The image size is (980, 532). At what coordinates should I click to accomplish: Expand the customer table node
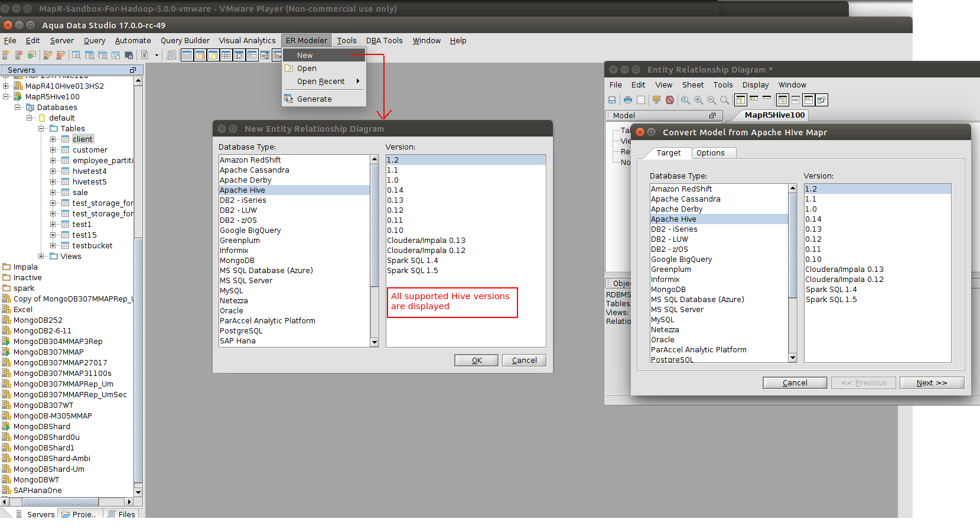(x=53, y=150)
